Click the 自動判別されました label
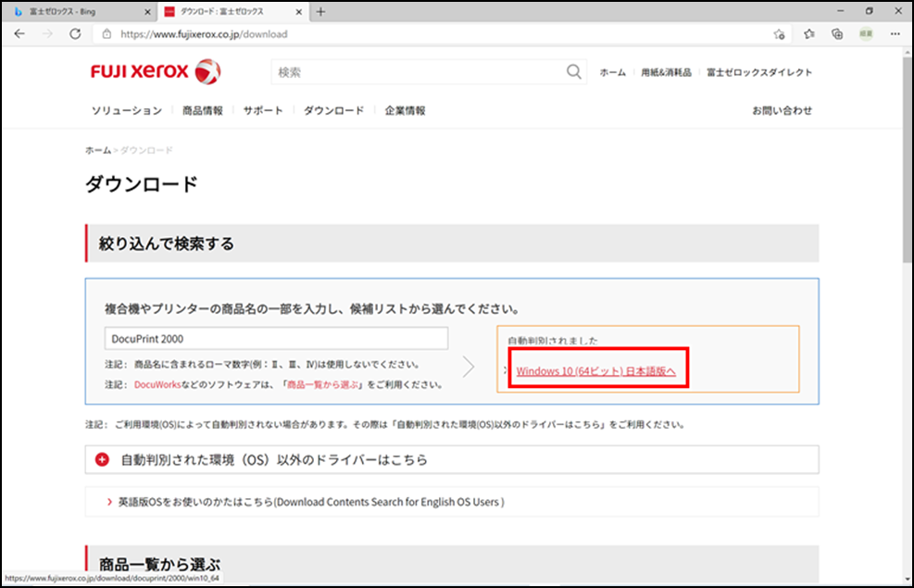 pos(553,341)
